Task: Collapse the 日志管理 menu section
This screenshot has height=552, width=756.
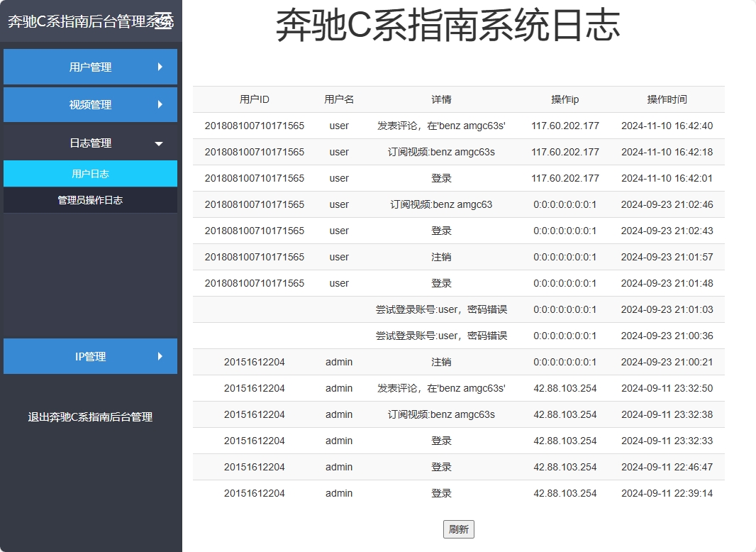Action: click(90, 142)
